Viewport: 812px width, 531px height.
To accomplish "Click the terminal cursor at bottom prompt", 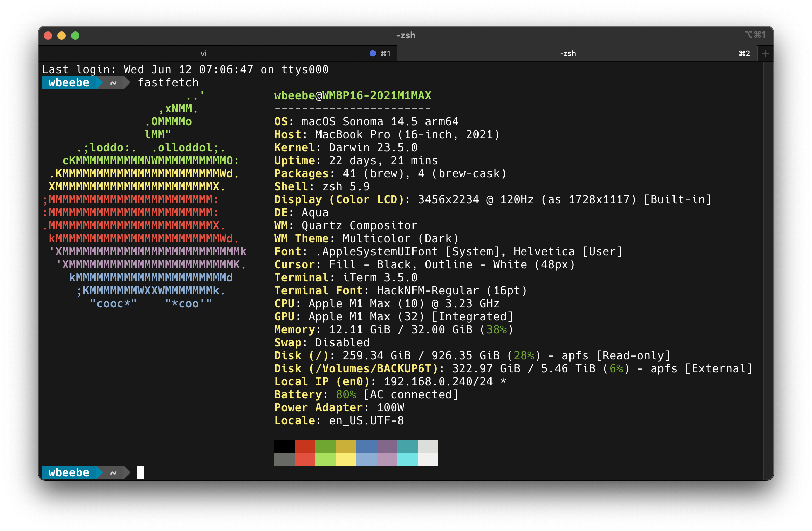I will tap(141, 472).
